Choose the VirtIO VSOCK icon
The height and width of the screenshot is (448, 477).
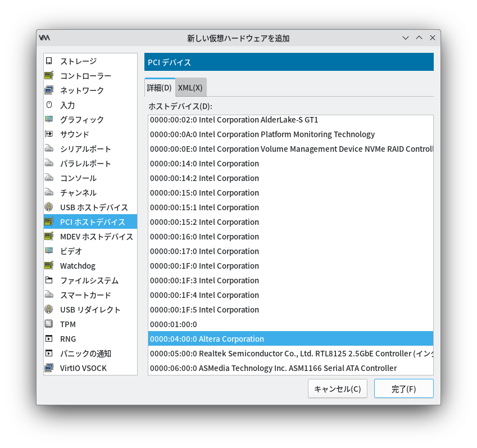[x=49, y=368]
